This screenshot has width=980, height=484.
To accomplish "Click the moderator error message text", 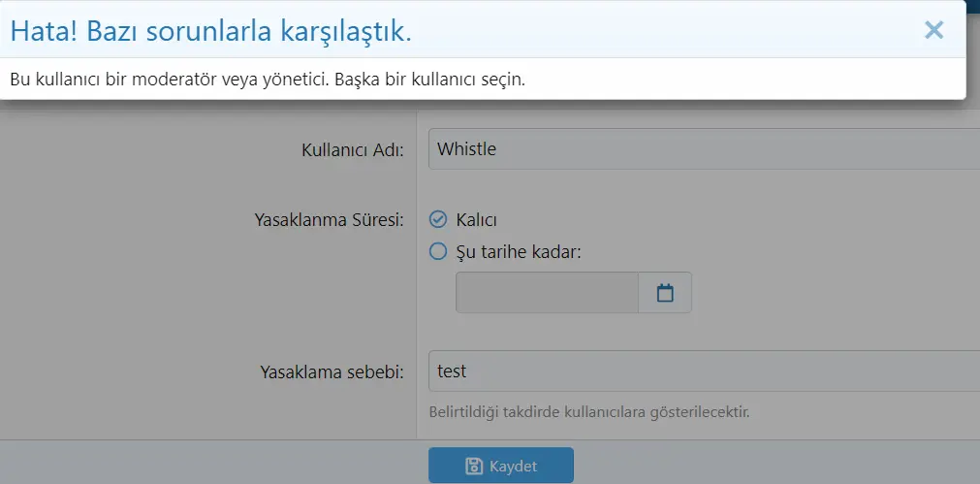I will 267,80.
